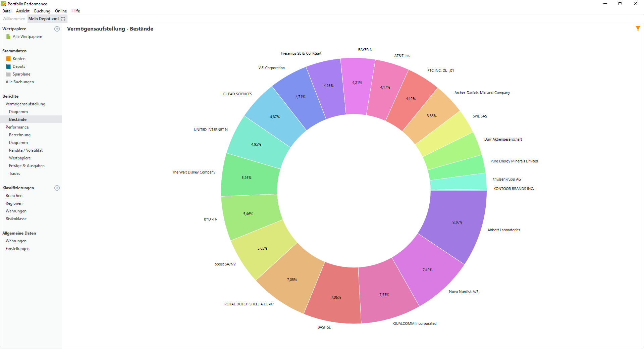The image size is (644, 349).
Task: Click the BAYER N 4,21% segment
Action: (357, 83)
